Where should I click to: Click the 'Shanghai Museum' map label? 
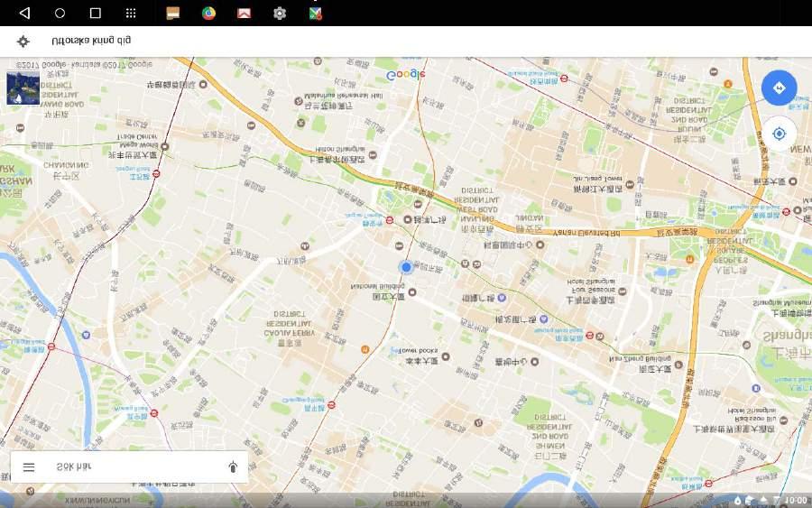click(x=782, y=302)
